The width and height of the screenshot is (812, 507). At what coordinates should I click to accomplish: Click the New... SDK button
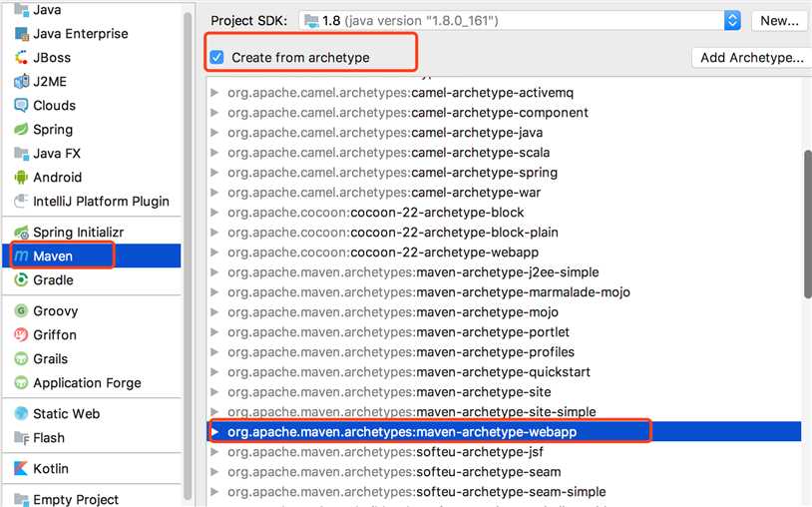click(779, 21)
